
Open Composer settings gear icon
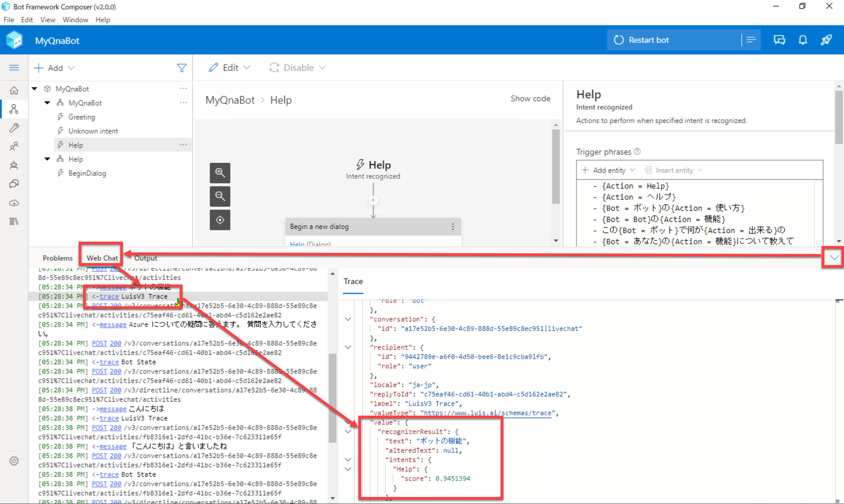click(x=14, y=461)
